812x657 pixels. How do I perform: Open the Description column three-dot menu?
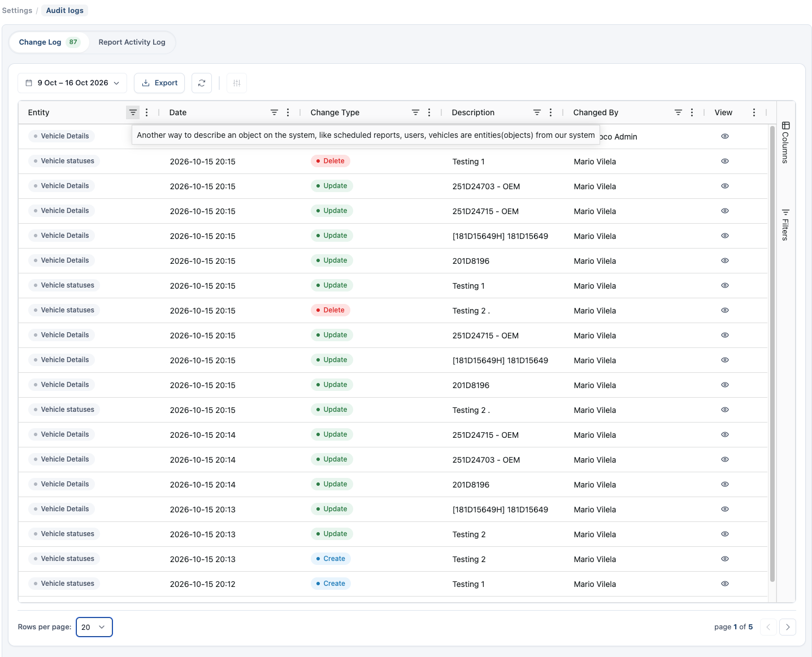[x=551, y=112]
